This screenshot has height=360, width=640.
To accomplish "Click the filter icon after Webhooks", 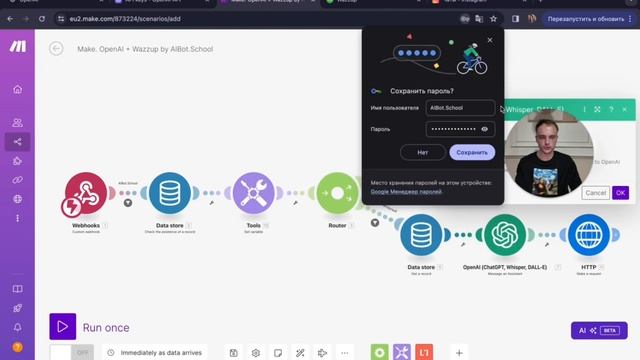I will click(128, 203).
